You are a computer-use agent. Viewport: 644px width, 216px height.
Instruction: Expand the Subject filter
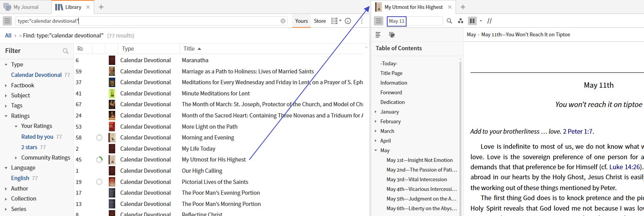click(x=6, y=95)
